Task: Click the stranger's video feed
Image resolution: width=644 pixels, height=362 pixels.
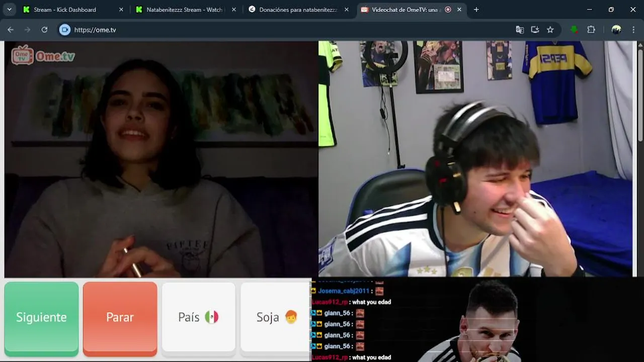Action: pyautogui.click(x=161, y=159)
